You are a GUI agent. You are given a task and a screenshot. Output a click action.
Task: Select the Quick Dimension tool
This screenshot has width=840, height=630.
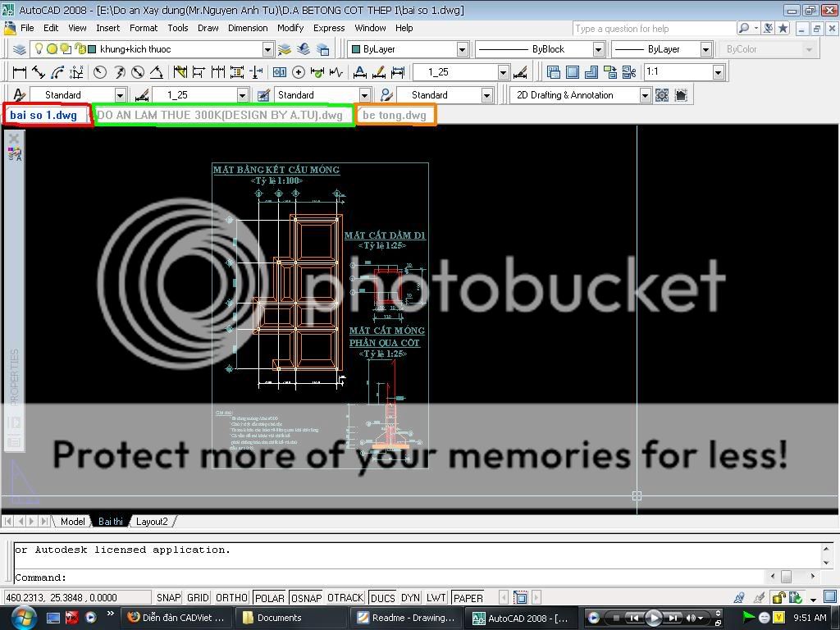point(180,72)
